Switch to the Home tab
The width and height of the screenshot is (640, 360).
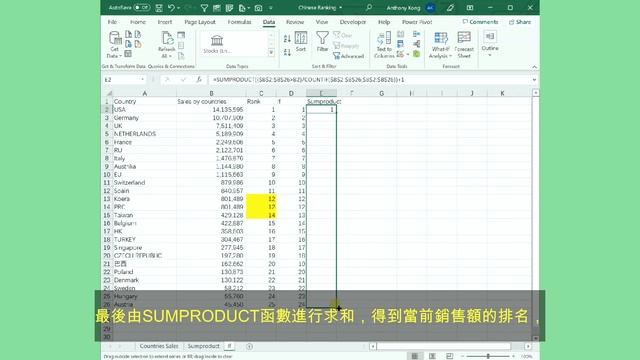point(138,22)
